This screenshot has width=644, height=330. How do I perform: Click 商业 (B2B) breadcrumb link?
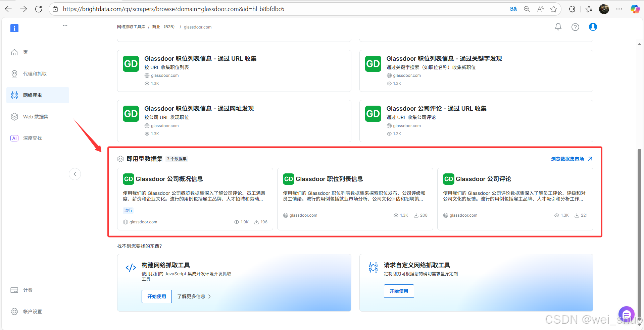point(164,27)
